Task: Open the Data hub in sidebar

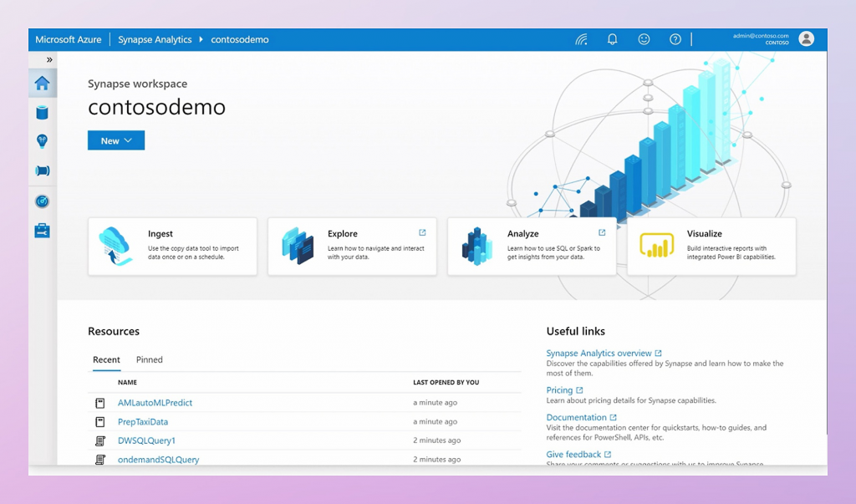Action: click(42, 113)
